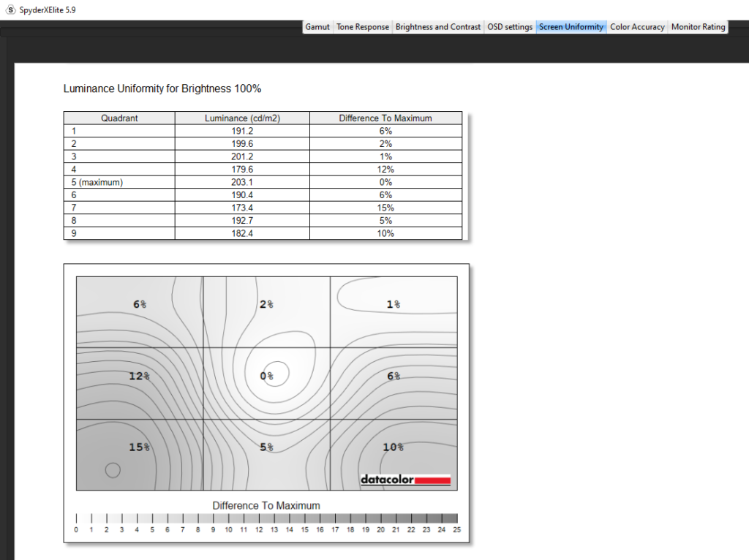Click the 15% bottom-left quadrant label

click(x=139, y=447)
